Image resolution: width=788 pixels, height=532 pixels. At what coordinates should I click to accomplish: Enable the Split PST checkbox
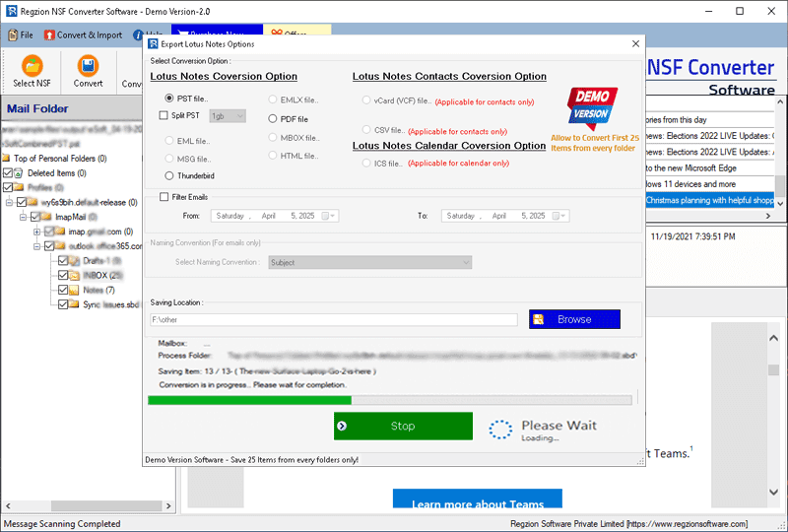pyautogui.click(x=164, y=115)
